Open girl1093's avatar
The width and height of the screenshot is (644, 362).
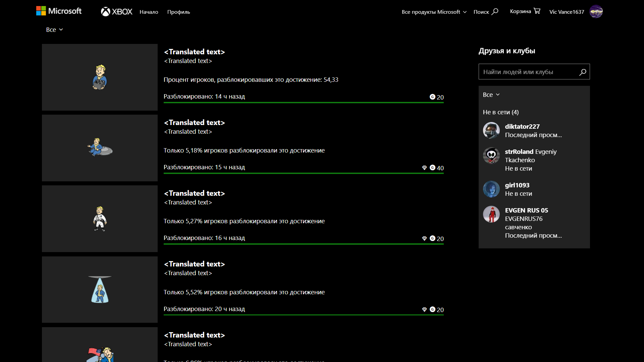point(491,189)
